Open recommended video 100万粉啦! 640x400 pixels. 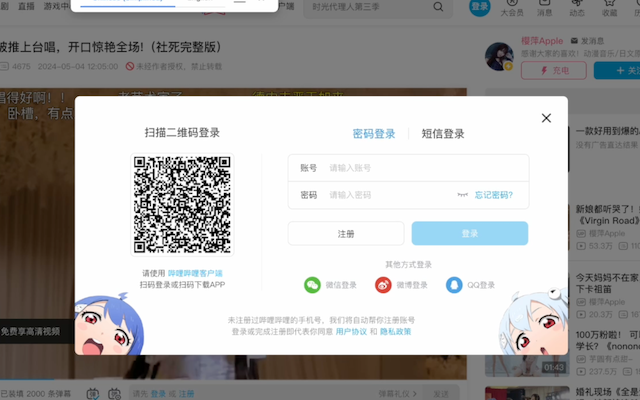(x=608, y=340)
